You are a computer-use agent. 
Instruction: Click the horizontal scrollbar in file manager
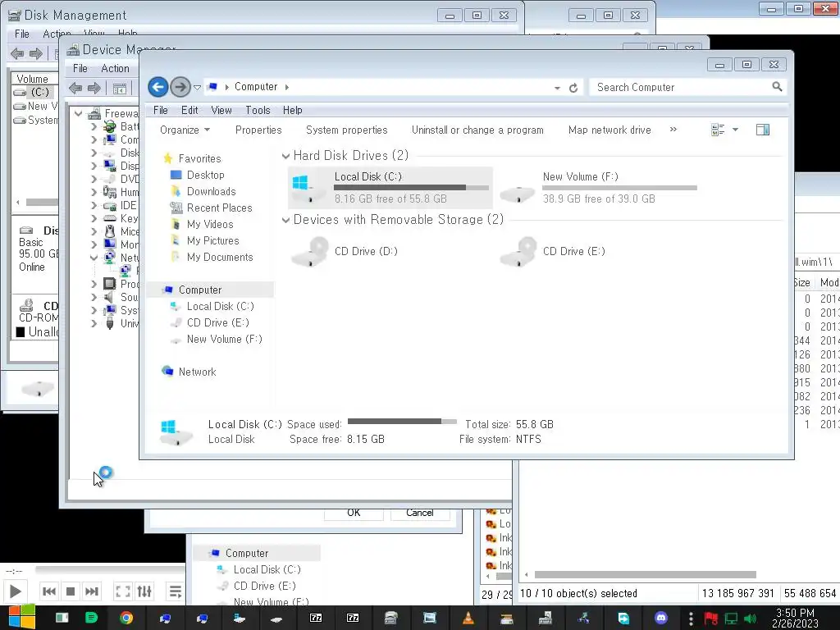point(646,575)
